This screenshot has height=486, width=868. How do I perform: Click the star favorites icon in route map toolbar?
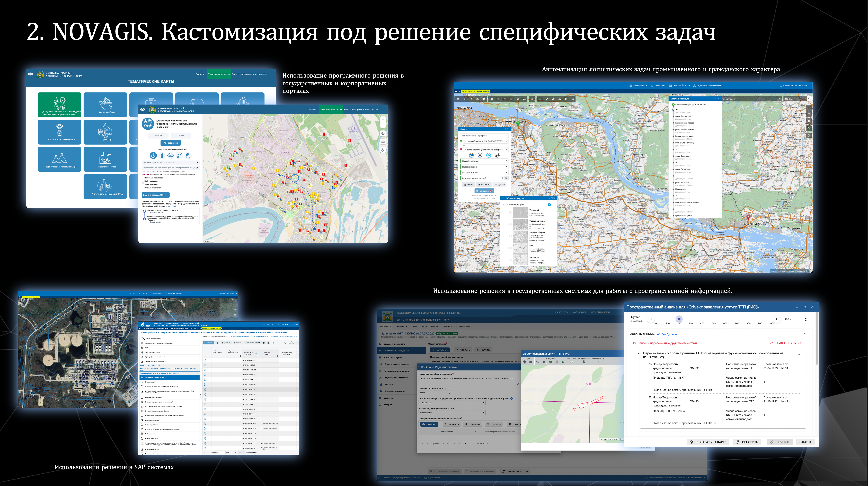click(x=464, y=99)
